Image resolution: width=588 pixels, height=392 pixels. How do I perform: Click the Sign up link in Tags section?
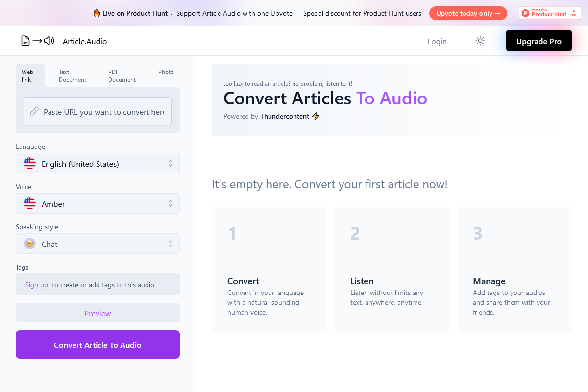[36, 284]
